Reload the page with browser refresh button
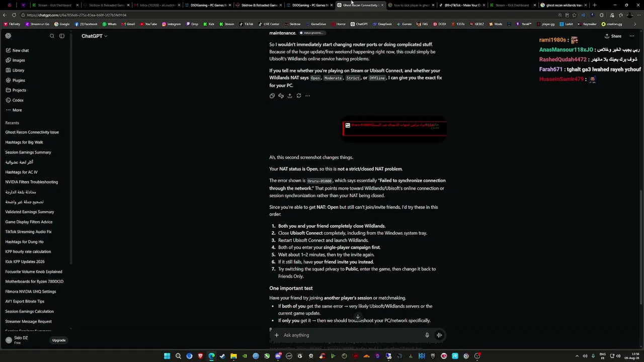The image size is (644, 362). 14,15
